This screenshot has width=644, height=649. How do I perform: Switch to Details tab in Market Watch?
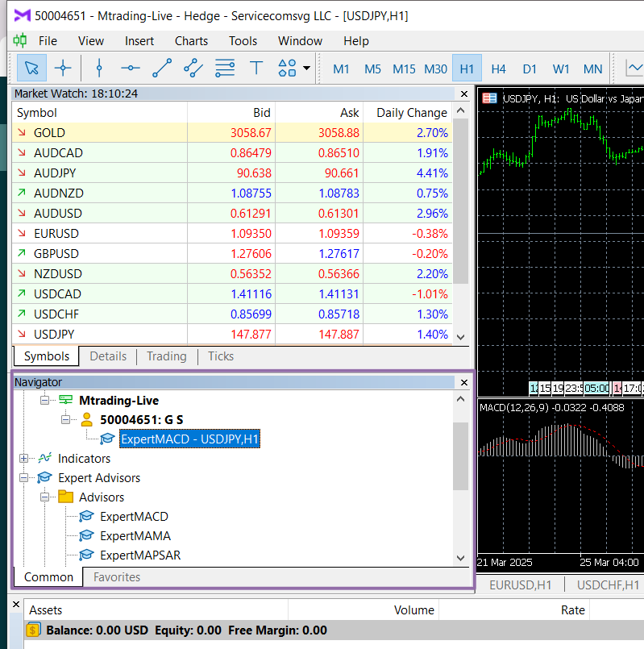point(108,356)
